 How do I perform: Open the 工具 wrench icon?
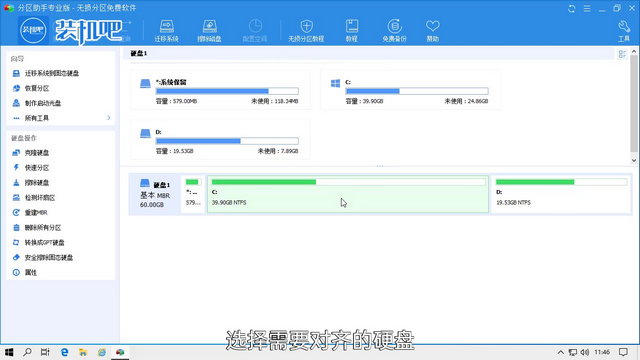[624, 31]
